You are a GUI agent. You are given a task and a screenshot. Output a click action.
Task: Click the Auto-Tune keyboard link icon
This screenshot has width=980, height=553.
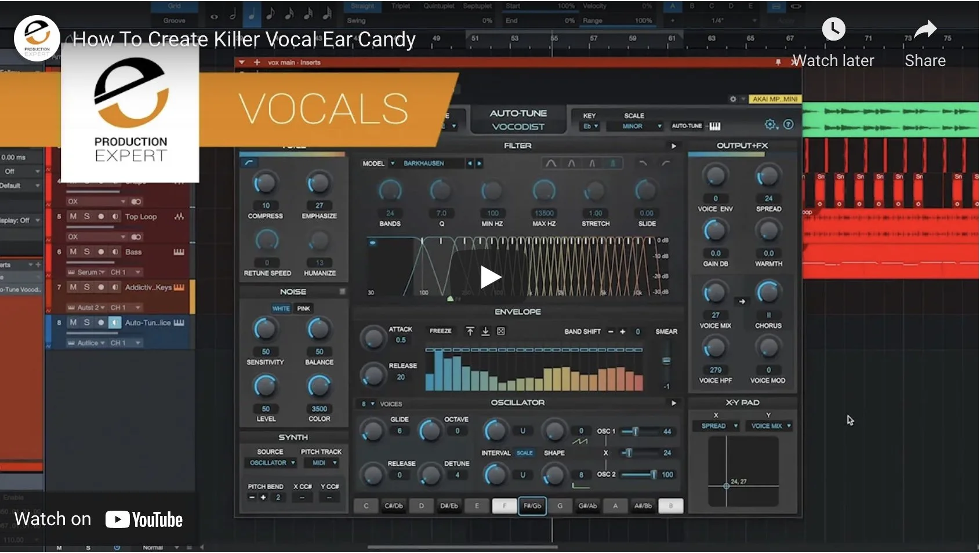point(714,126)
